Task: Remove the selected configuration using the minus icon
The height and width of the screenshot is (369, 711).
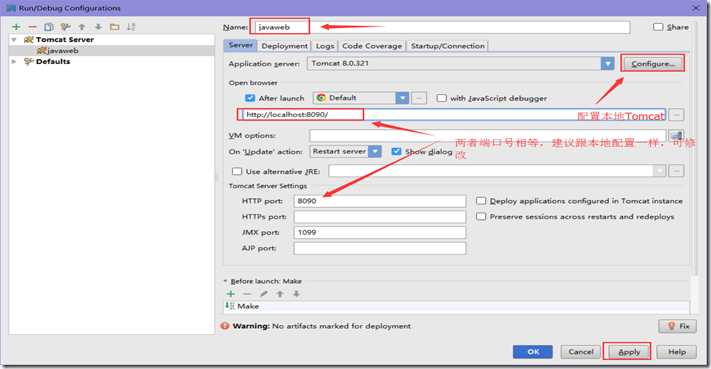Action: 32,27
